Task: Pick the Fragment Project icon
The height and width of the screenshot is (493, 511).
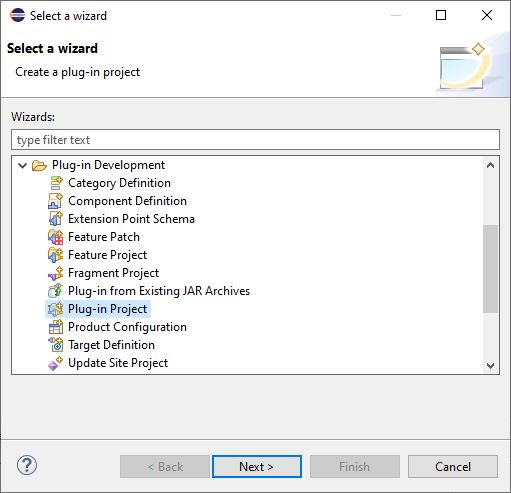Action: pos(56,273)
